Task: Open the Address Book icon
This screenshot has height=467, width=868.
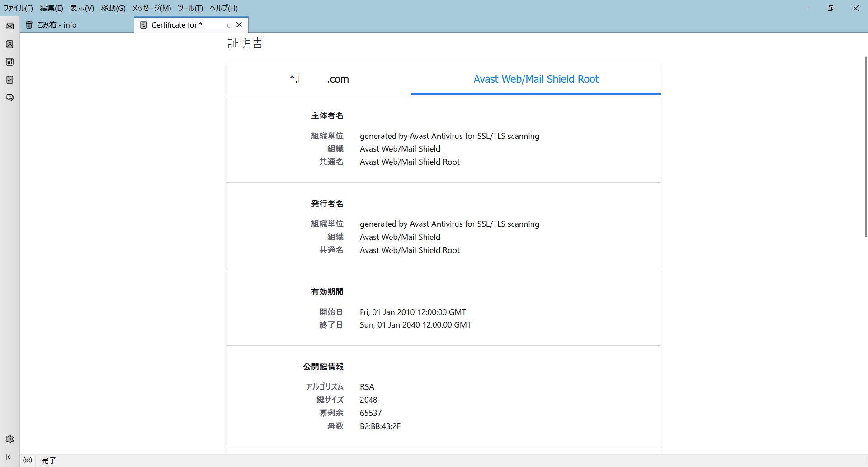Action: tap(9, 44)
